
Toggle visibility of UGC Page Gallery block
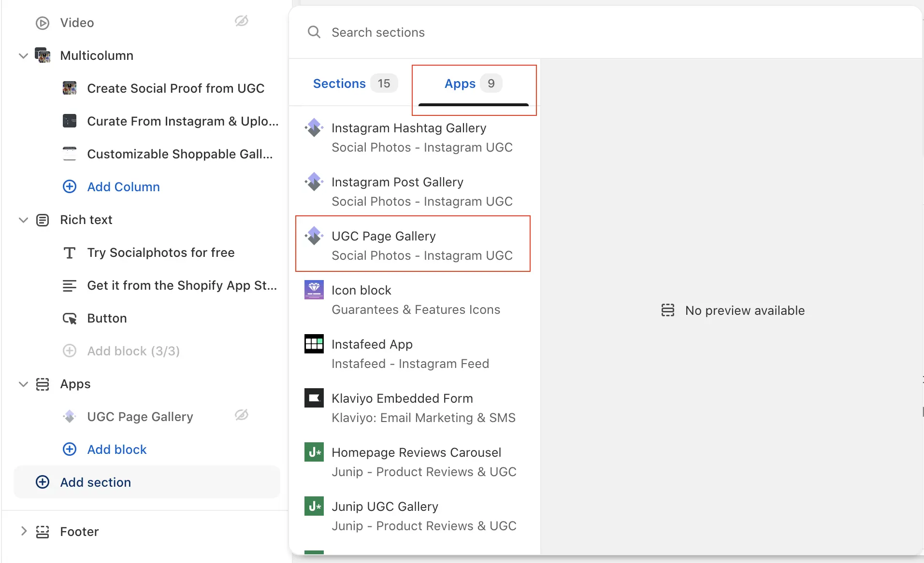click(x=242, y=415)
